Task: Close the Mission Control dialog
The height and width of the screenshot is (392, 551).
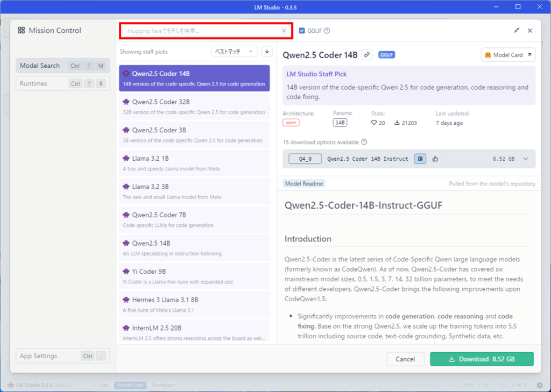Action: pos(530,31)
